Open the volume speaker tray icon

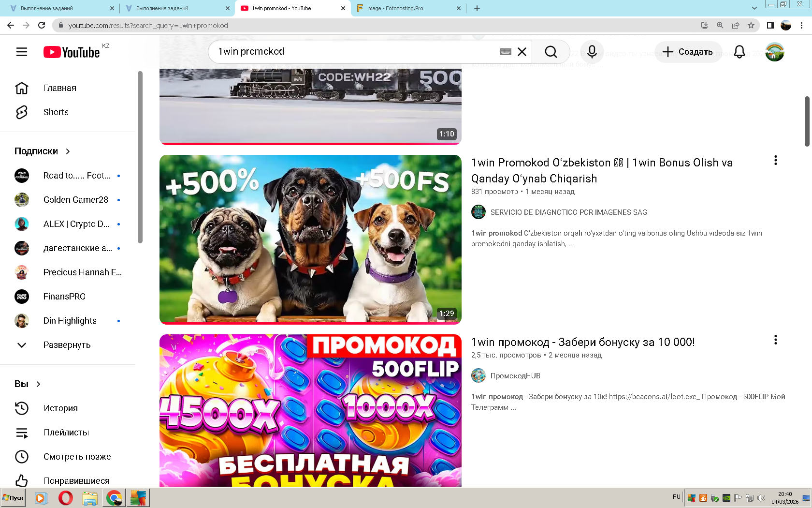[x=761, y=498]
